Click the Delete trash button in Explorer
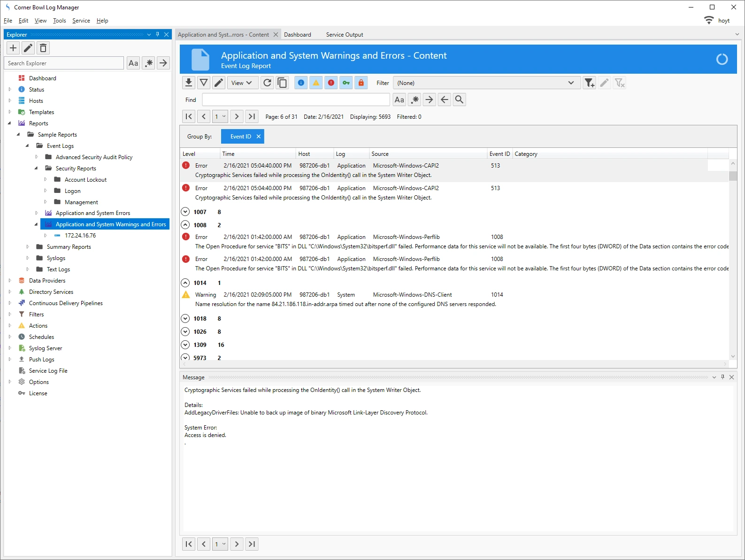The width and height of the screenshot is (745, 560). coord(43,48)
